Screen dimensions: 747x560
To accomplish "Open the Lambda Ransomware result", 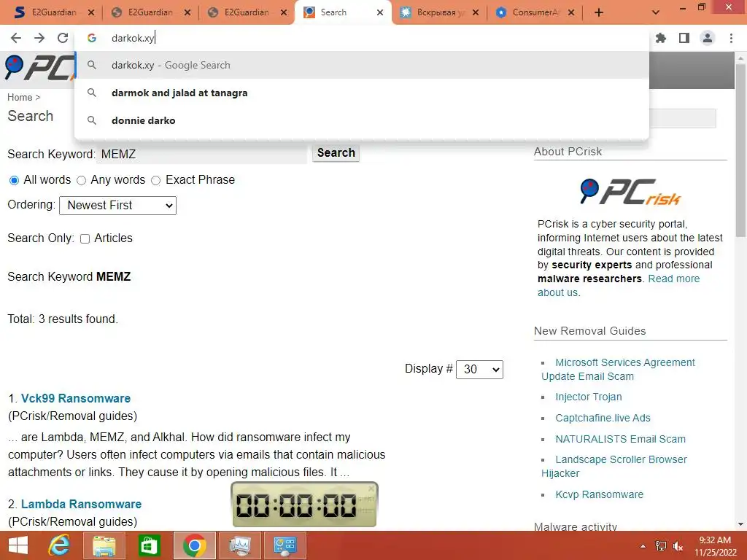I will click(81, 504).
